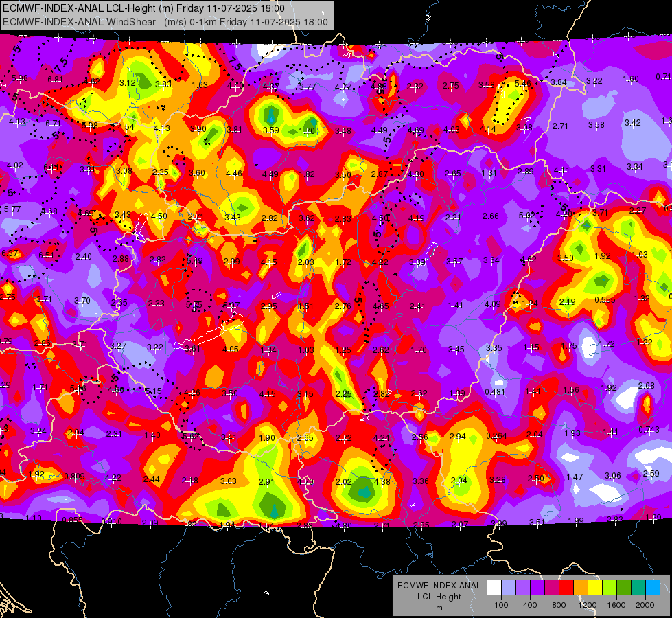Screen dimensions: 672x618
Task: Click the yellow legend color swatch
Action: (x=595, y=588)
